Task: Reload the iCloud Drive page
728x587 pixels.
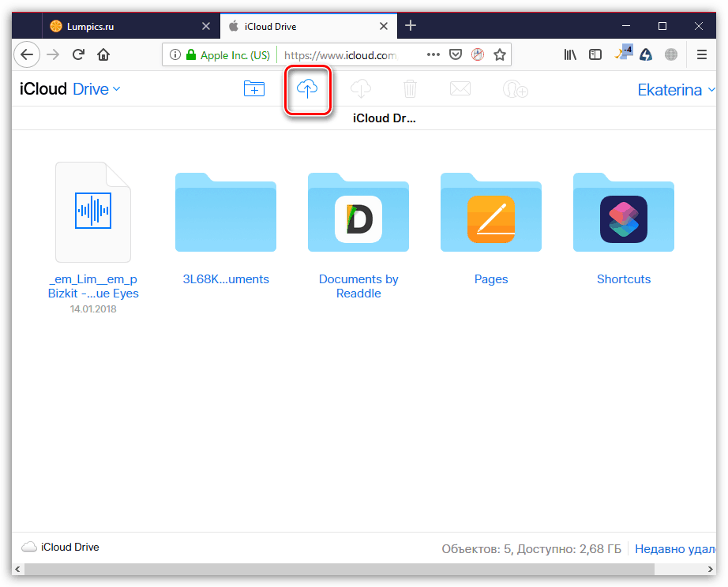Action: click(x=78, y=54)
